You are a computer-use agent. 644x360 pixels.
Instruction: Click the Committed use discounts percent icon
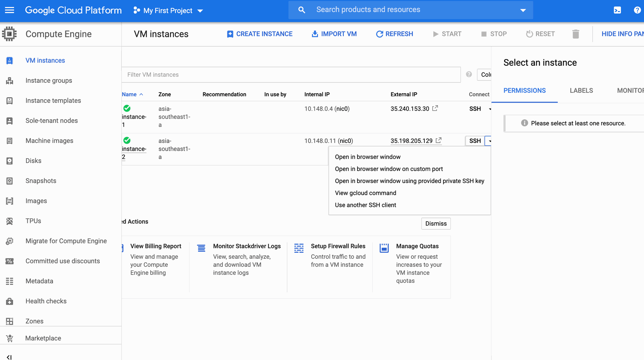pyautogui.click(x=10, y=261)
